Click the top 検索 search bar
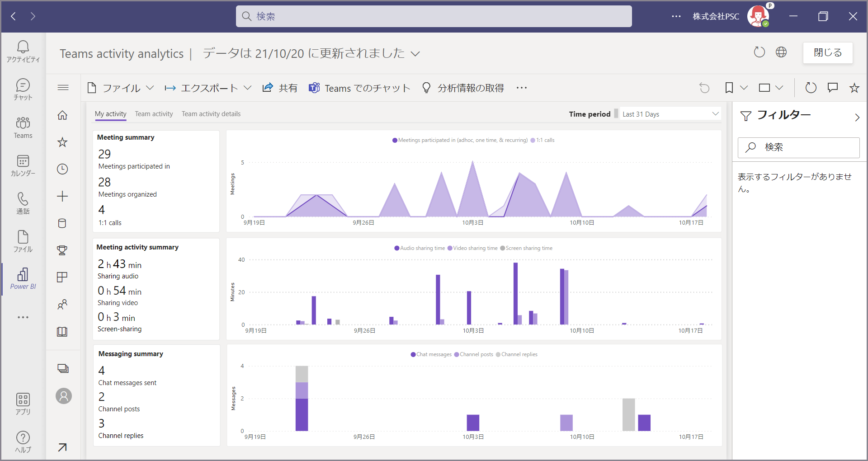 tap(434, 16)
